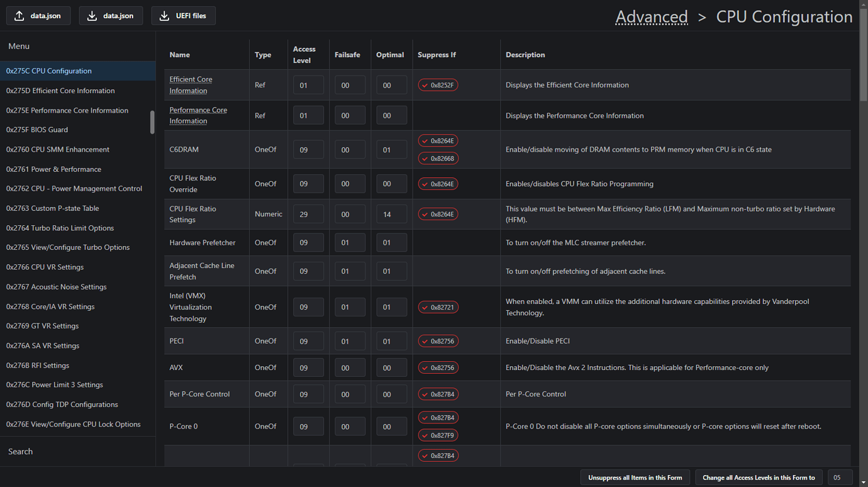Screen dimensions: 868x487
Task: Toggle the 0x82668 suppress chip for C6DRAM
Action: [438, 159]
